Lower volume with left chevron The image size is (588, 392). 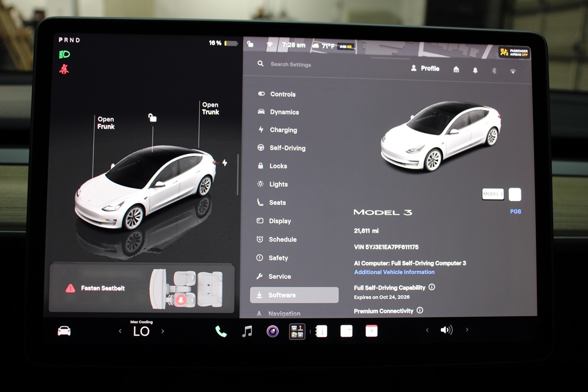(x=427, y=330)
